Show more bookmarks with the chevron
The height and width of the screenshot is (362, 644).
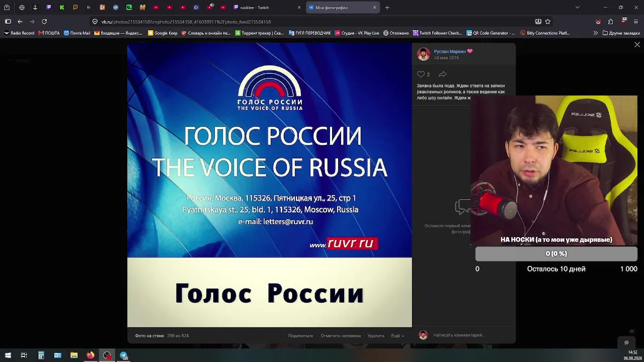596,33
